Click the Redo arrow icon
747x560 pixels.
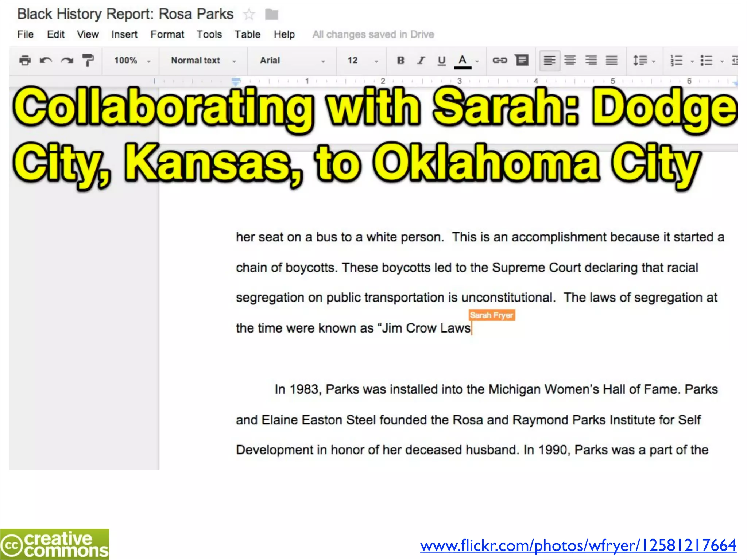point(67,60)
